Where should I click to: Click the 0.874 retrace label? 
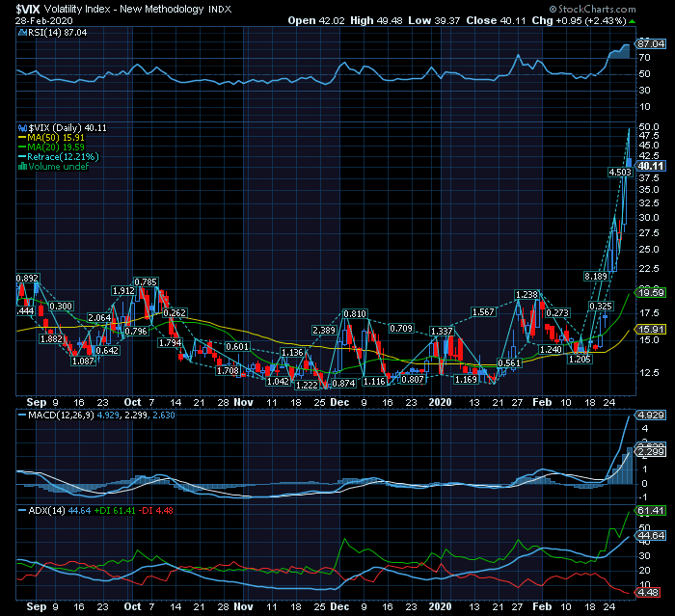343,383
